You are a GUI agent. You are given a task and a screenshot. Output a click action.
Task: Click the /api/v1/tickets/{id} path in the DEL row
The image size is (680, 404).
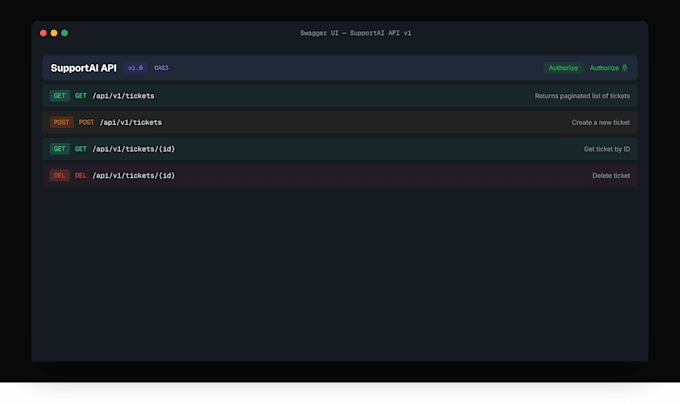click(134, 175)
